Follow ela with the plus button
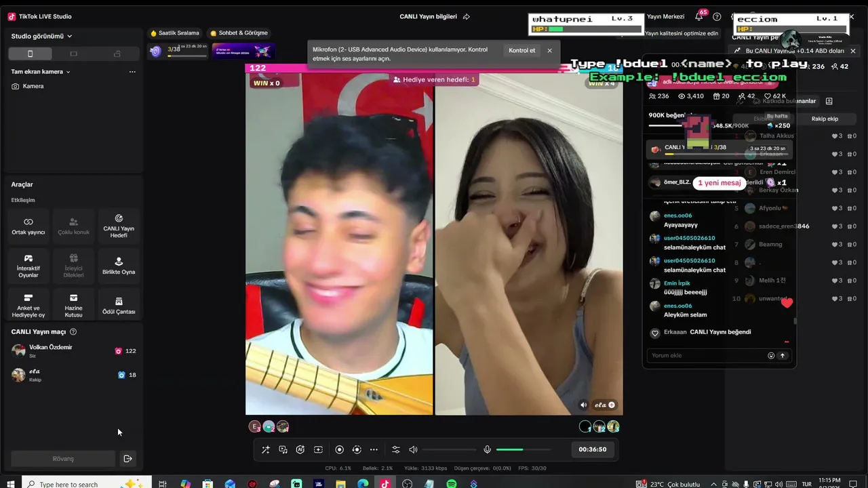The height and width of the screenshot is (488, 868). 612,405
